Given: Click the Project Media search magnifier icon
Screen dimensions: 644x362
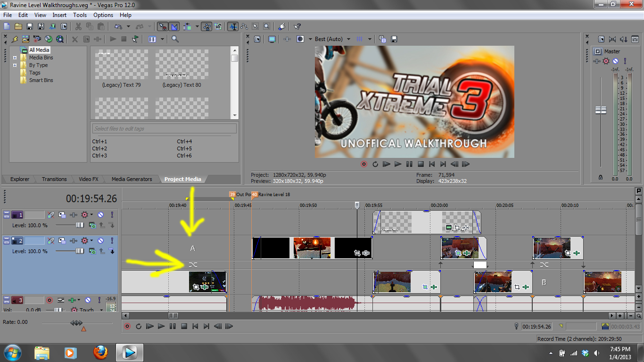Looking at the screenshot, I should (x=175, y=39).
